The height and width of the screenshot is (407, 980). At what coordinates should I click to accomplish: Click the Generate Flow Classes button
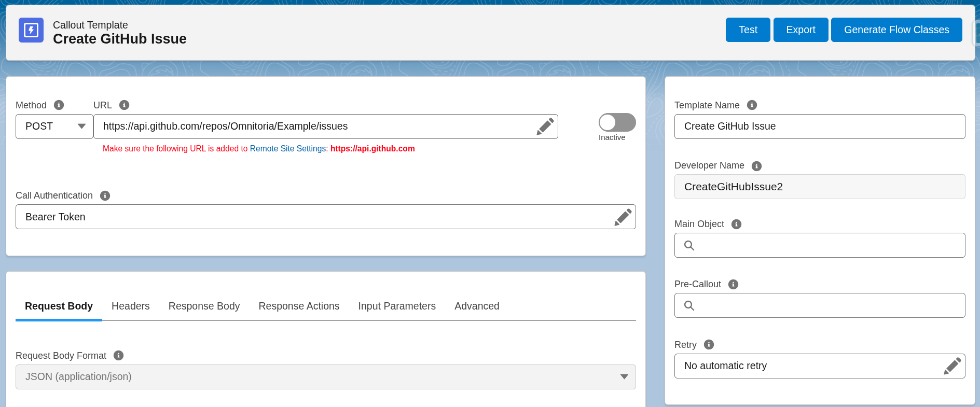click(896, 30)
